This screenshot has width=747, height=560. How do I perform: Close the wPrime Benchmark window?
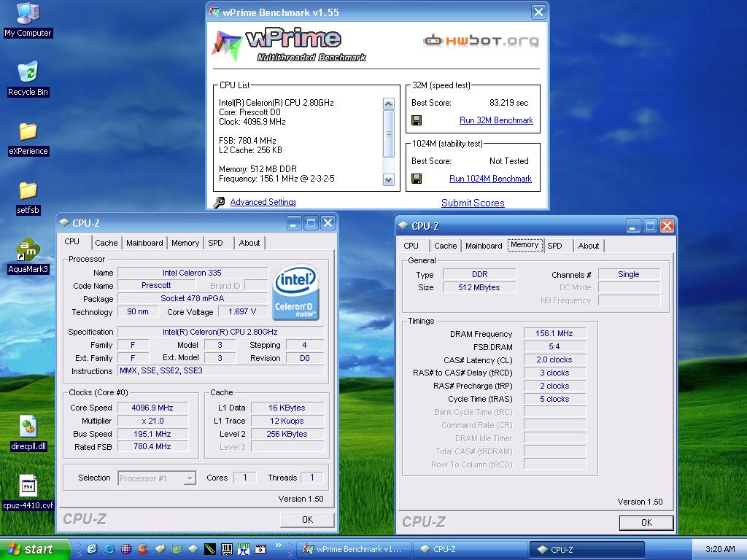(538, 12)
